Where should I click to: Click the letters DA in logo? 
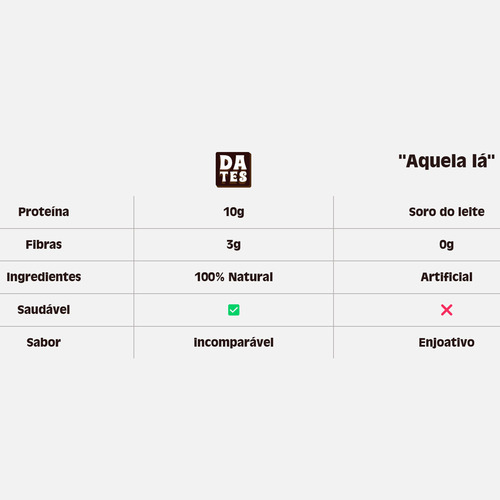point(233,163)
